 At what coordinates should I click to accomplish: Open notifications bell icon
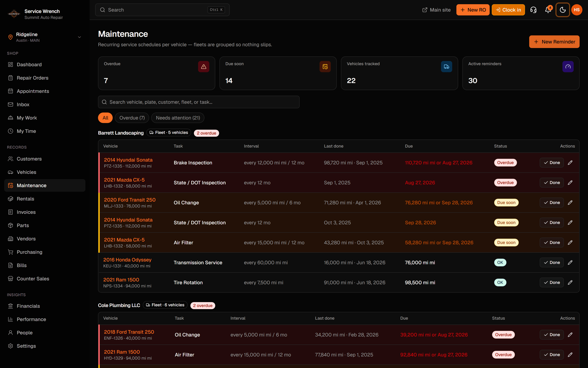[548, 10]
